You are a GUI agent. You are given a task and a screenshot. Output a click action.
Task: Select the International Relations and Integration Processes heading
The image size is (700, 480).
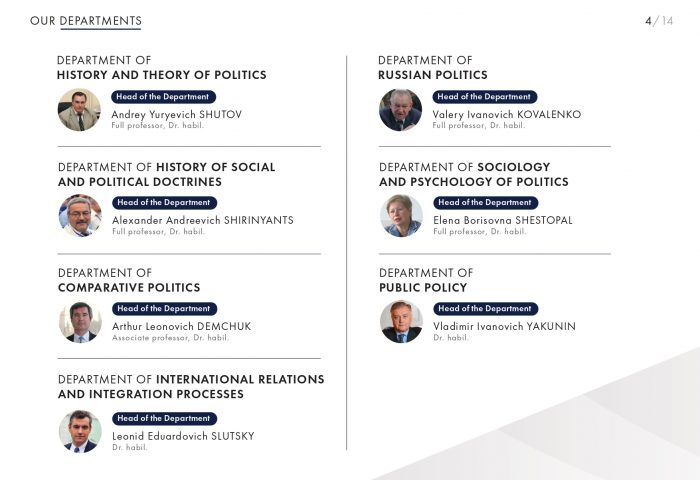tap(191, 387)
